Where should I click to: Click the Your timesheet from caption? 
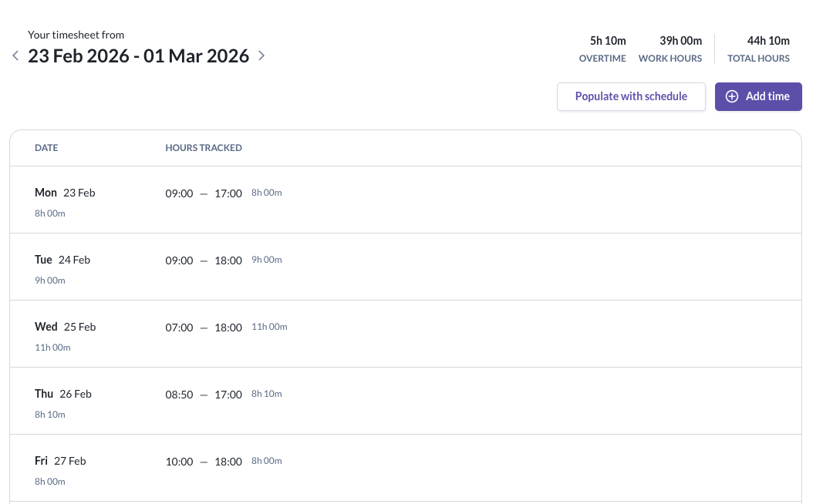point(76,35)
